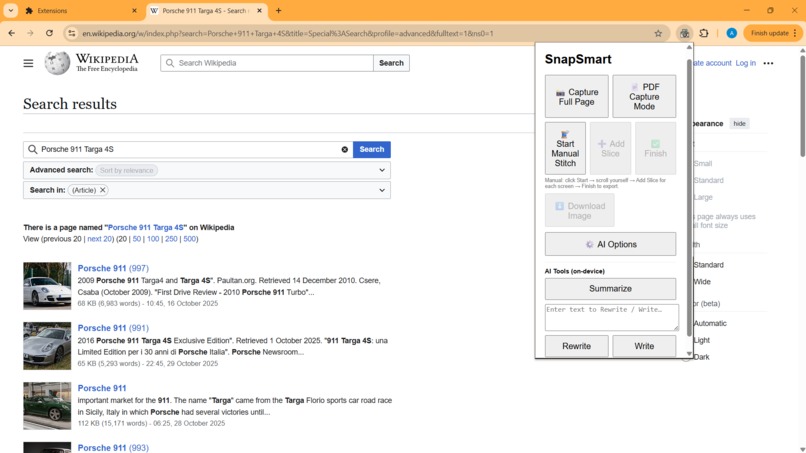Show 100 results per page
This screenshot has width=806, height=453.
[153, 239]
